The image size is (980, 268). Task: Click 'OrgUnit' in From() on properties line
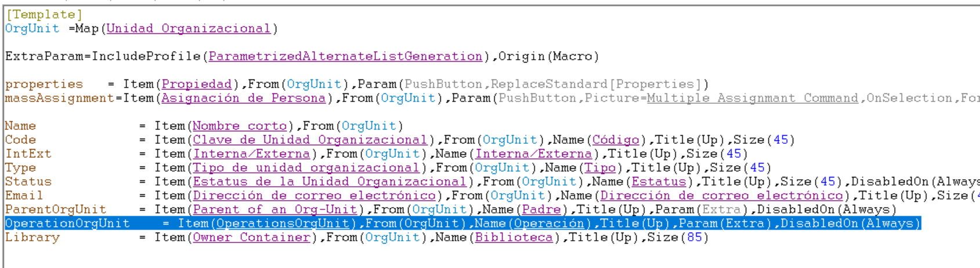point(314,84)
